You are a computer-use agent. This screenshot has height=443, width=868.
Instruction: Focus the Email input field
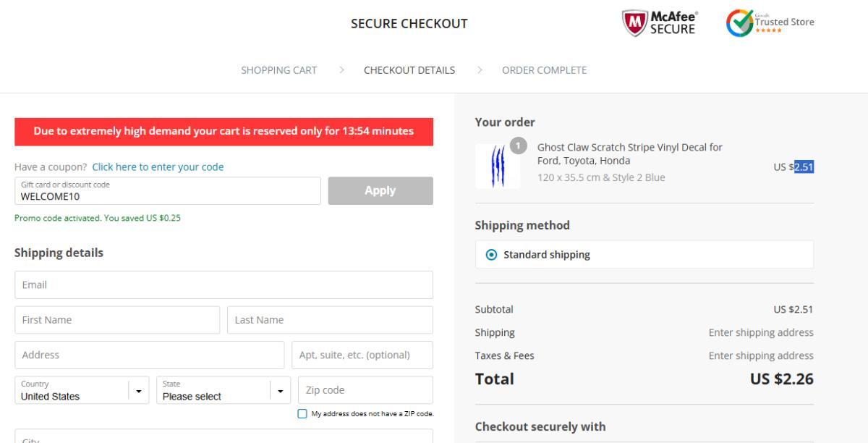(224, 285)
